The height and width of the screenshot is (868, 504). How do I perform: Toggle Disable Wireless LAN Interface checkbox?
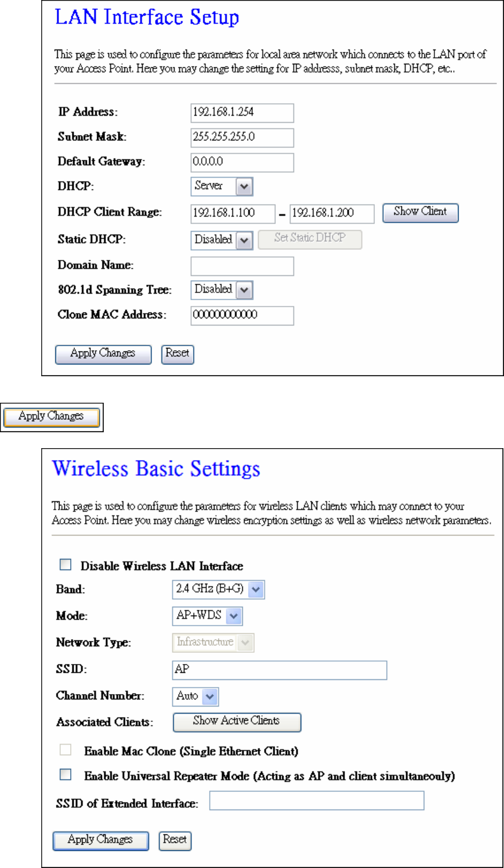pos(65,565)
